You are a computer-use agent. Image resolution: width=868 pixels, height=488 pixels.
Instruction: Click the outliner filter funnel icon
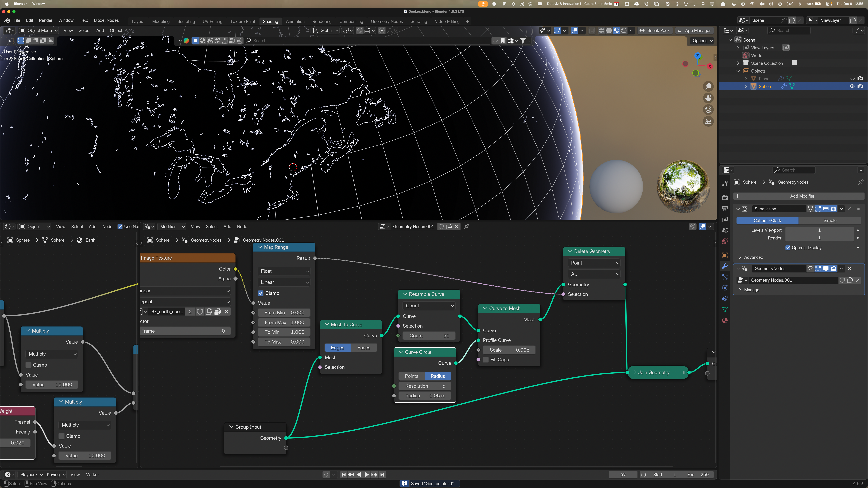tap(856, 30)
